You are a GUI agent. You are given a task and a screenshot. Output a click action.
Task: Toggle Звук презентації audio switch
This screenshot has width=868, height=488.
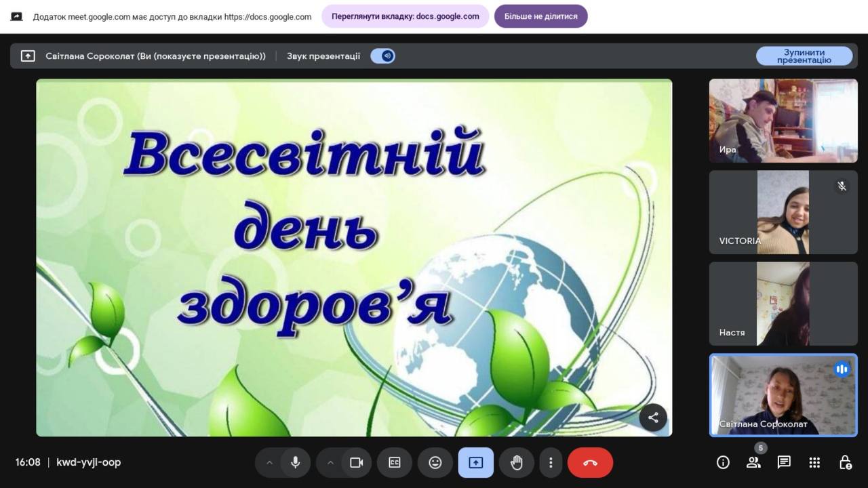point(383,56)
